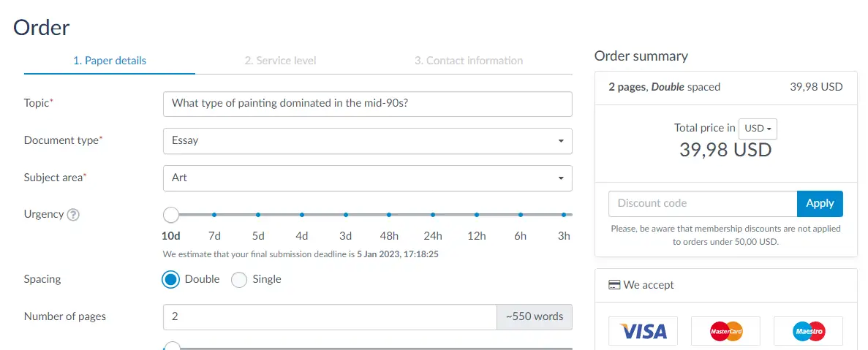Choose the 3h urgency point
Screen dimensions: 868x350
click(x=564, y=215)
